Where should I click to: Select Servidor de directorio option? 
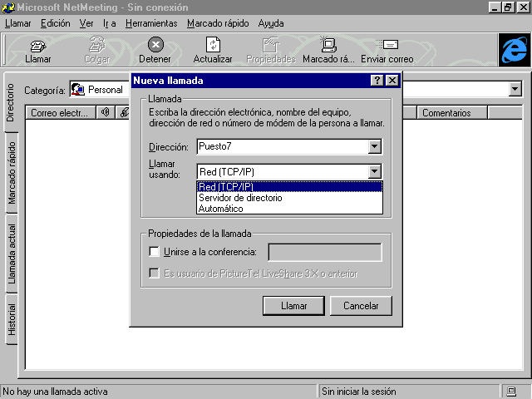click(290, 198)
